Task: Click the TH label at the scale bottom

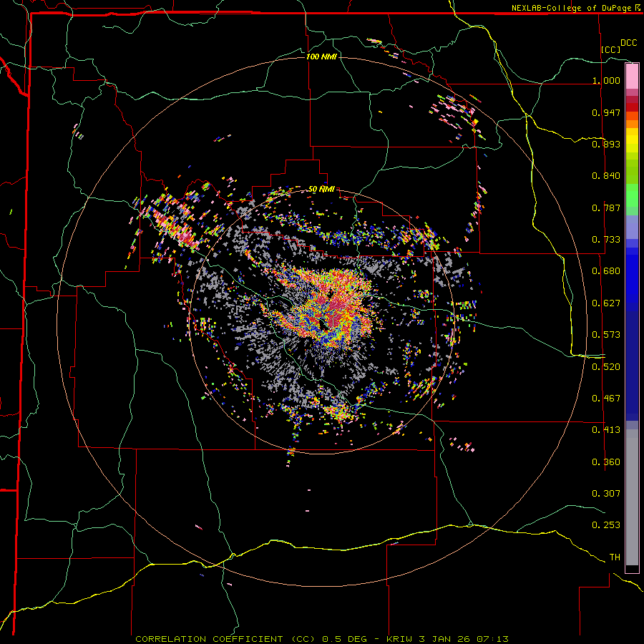Action: tap(615, 557)
